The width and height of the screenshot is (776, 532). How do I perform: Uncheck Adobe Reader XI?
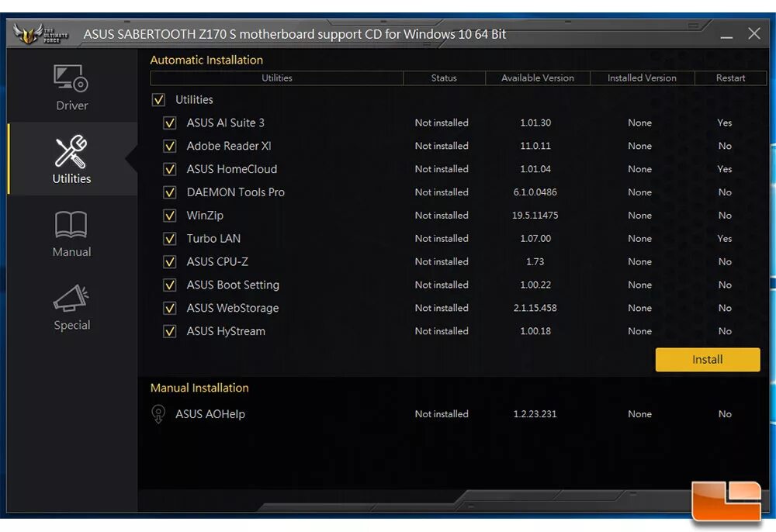click(x=170, y=146)
